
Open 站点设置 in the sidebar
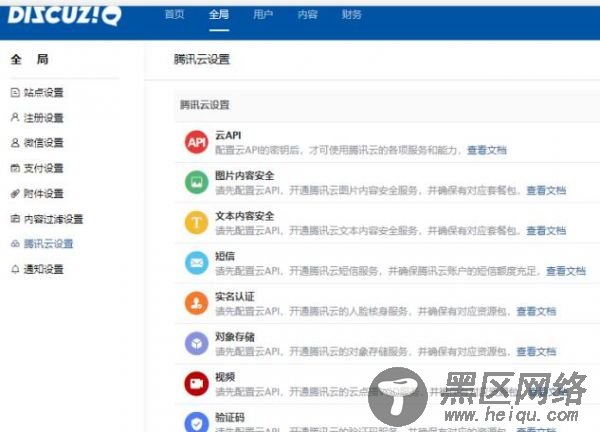coord(44,93)
